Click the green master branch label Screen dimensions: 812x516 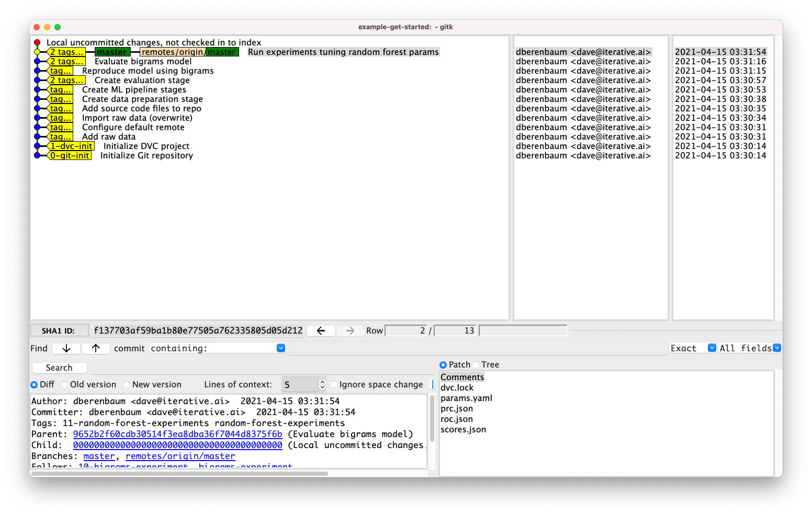pyautogui.click(x=111, y=52)
